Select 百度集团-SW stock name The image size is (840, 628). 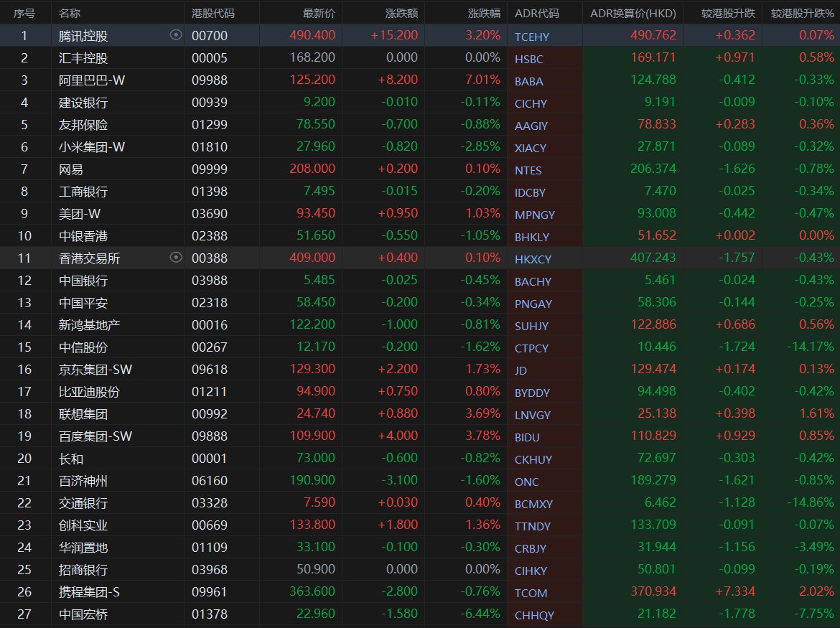tap(95, 436)
